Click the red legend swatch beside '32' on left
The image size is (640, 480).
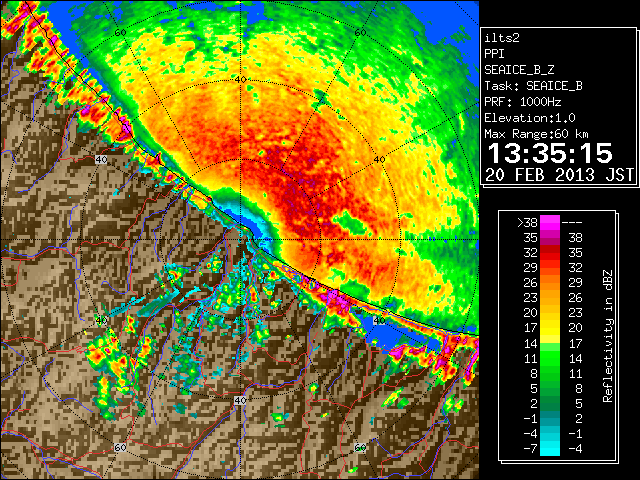(550, 253)
